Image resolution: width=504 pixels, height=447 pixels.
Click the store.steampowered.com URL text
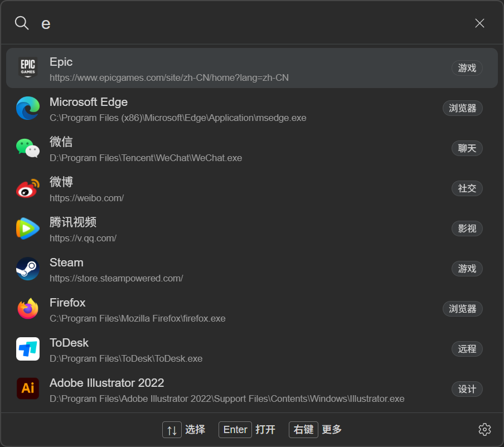click(117, 278)
